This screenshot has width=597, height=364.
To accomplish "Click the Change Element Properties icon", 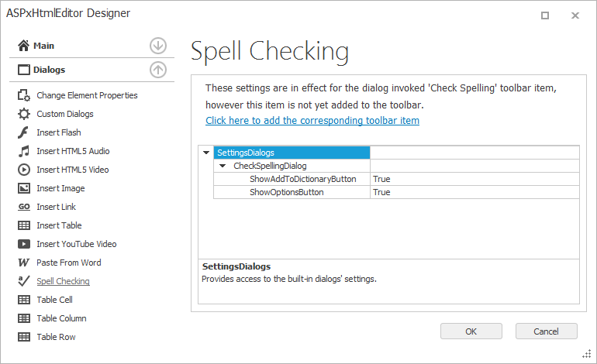I will click(x=23, y=95).
